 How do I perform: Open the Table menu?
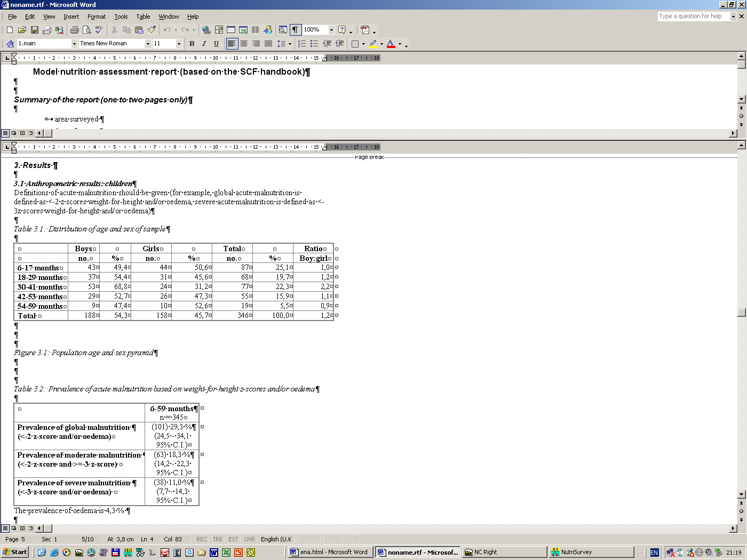(143, 17)
